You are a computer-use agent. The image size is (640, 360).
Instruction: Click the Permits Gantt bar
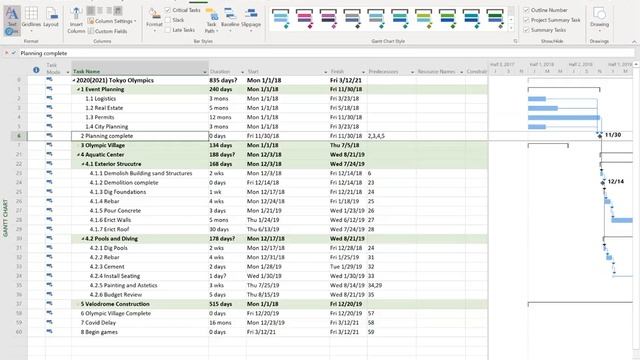click(564, 118)
